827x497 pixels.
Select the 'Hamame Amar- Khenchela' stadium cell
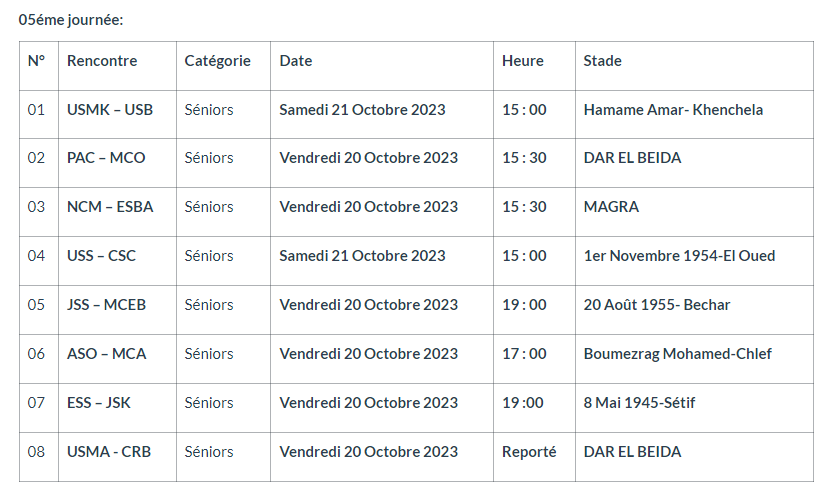click(x=673, y=110)
